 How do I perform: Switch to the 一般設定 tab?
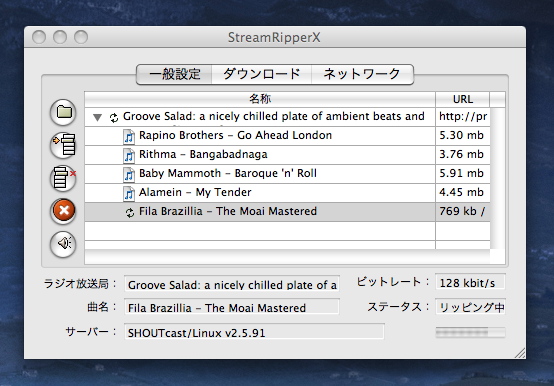175,74
